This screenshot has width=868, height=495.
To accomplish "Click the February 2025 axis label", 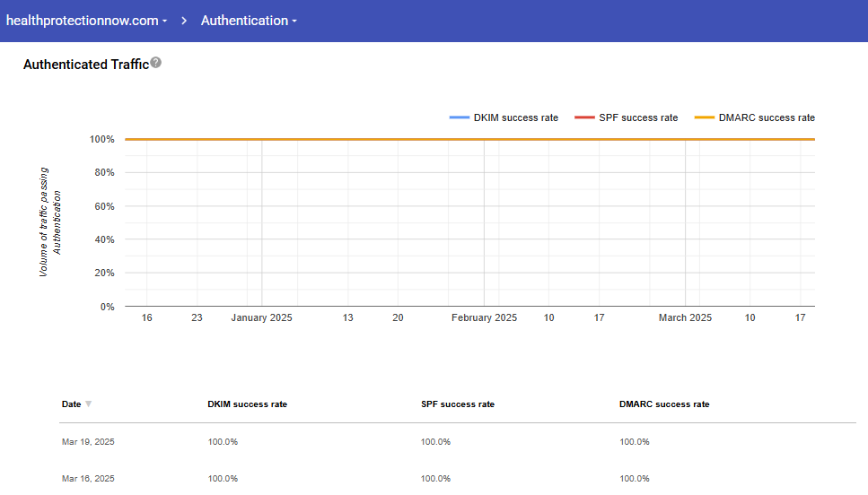I will 484,318.
